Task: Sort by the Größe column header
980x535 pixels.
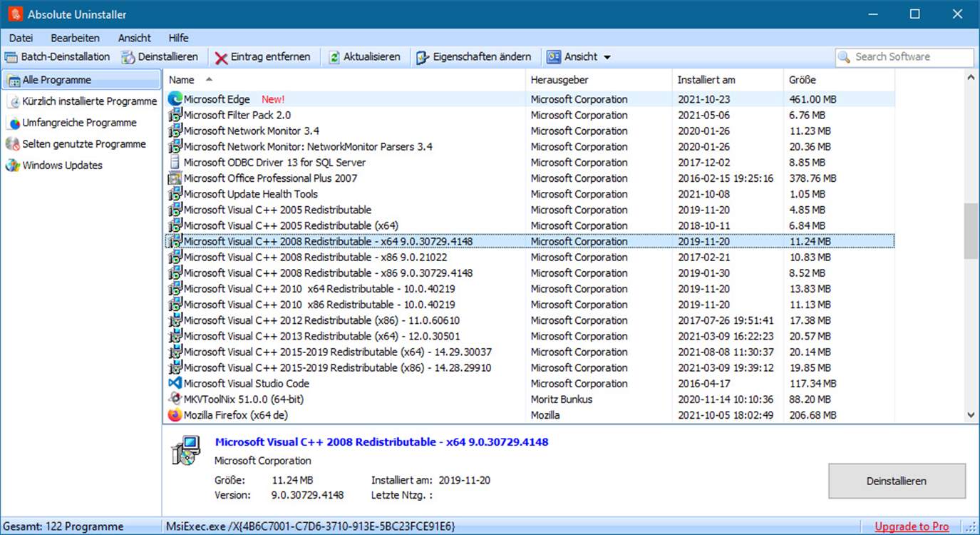Action: [x=839, y=80]
